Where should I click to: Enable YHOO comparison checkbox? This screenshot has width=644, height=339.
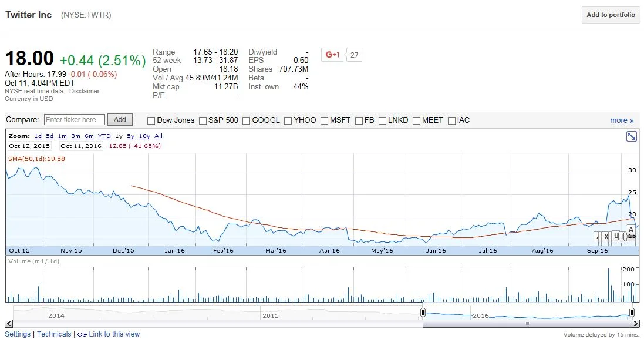click(x=288, y=120)
